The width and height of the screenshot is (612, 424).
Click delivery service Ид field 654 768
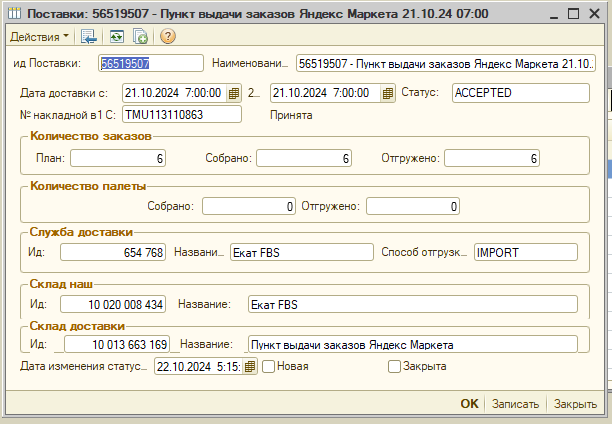[113, 252]
